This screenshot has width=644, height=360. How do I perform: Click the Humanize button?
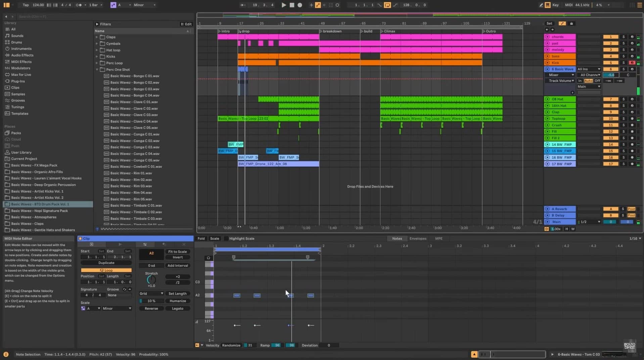178,301
